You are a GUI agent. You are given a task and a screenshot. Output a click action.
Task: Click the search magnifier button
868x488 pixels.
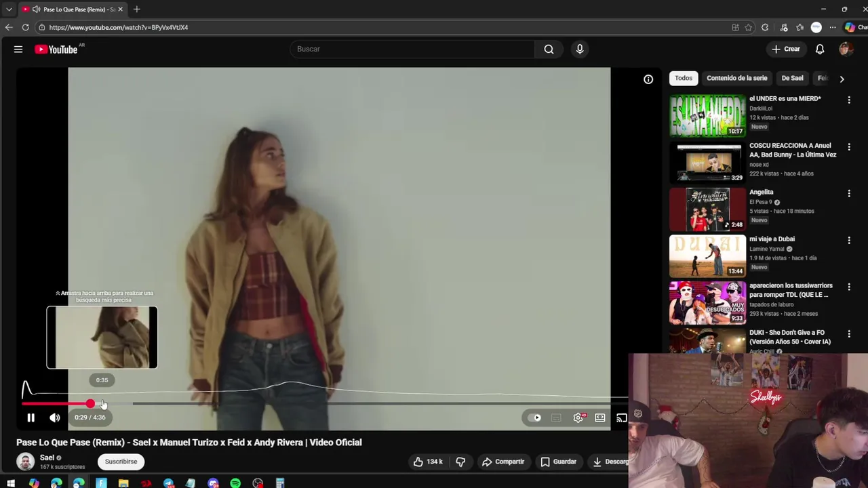549,49
